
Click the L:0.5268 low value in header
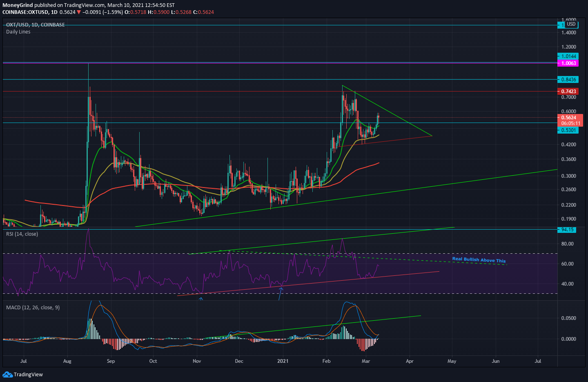[181, 12]
